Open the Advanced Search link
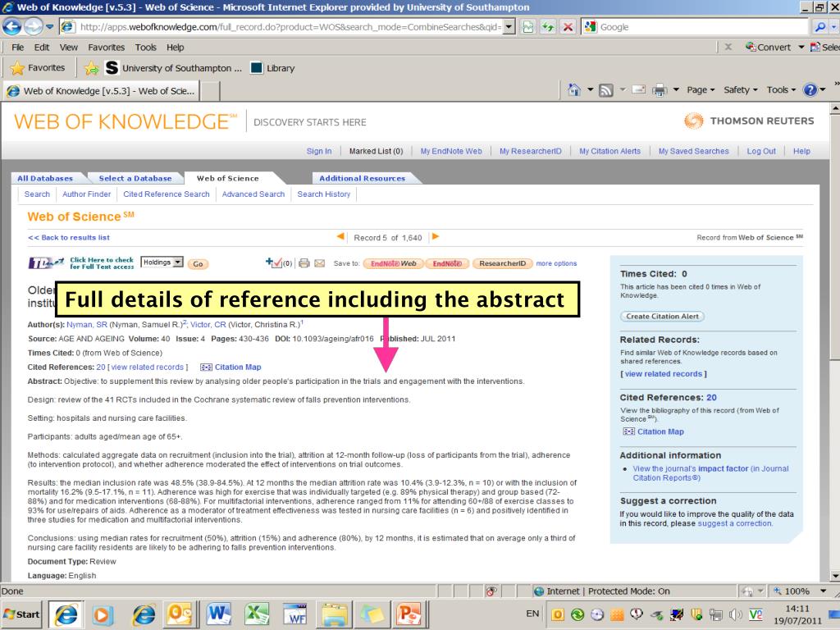The image size is (840, 630). point(253,194)
